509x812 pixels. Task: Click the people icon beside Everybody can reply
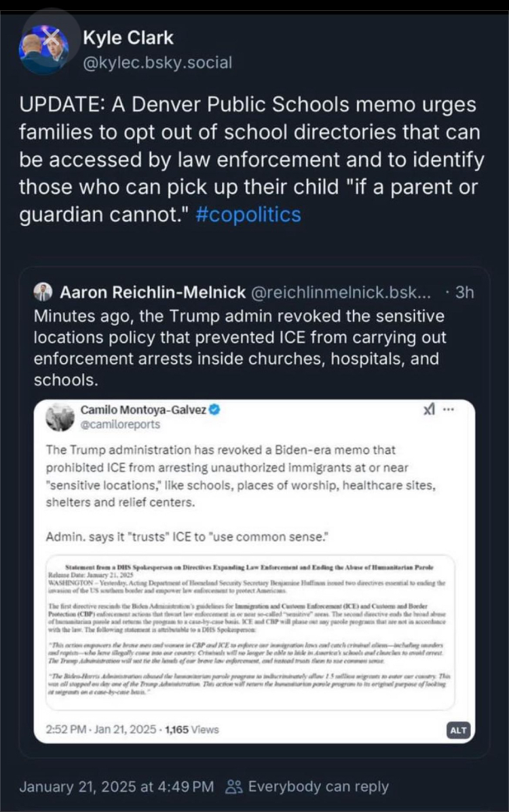click(233, 787)
